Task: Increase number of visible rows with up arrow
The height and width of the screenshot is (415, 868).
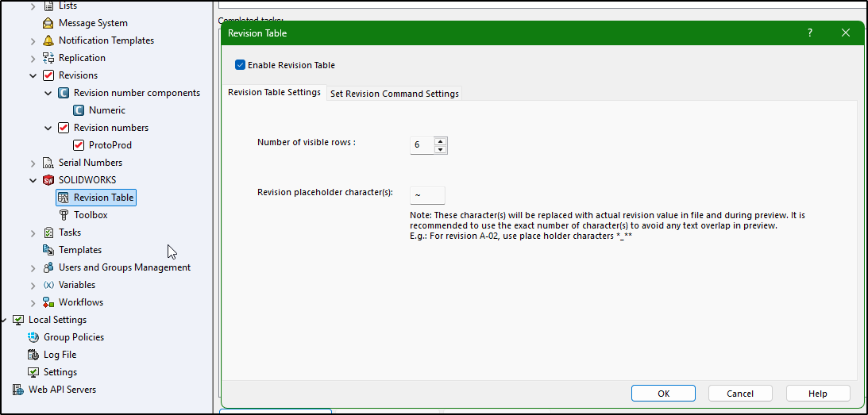Action: [x=440, y=141]
